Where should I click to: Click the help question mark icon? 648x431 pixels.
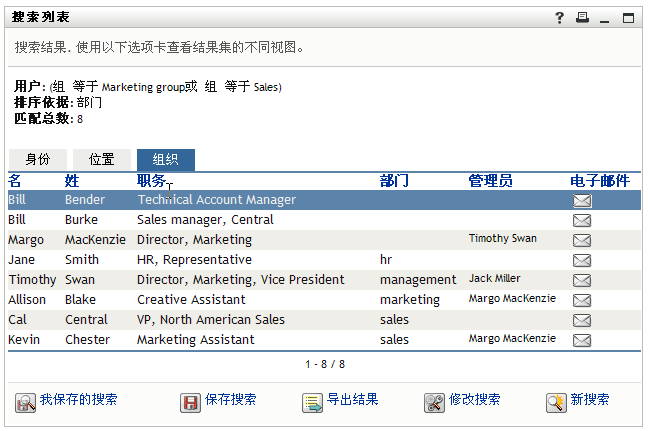pos(560,17)
